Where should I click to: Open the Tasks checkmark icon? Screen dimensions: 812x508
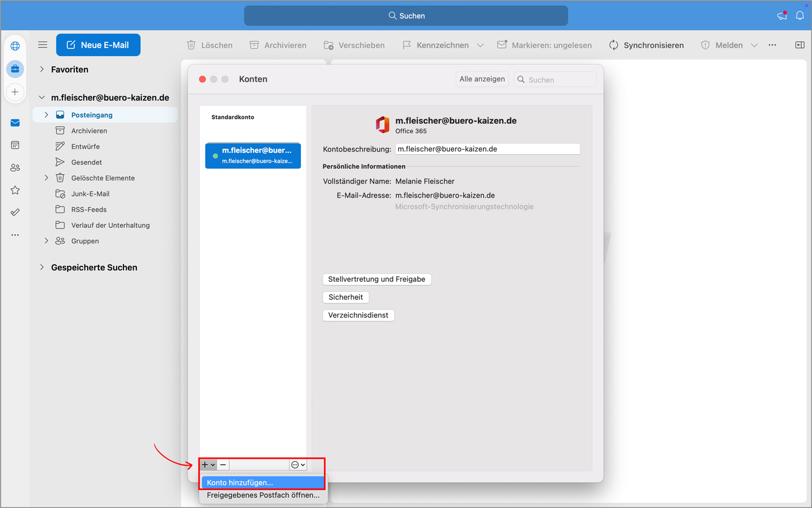15,212
